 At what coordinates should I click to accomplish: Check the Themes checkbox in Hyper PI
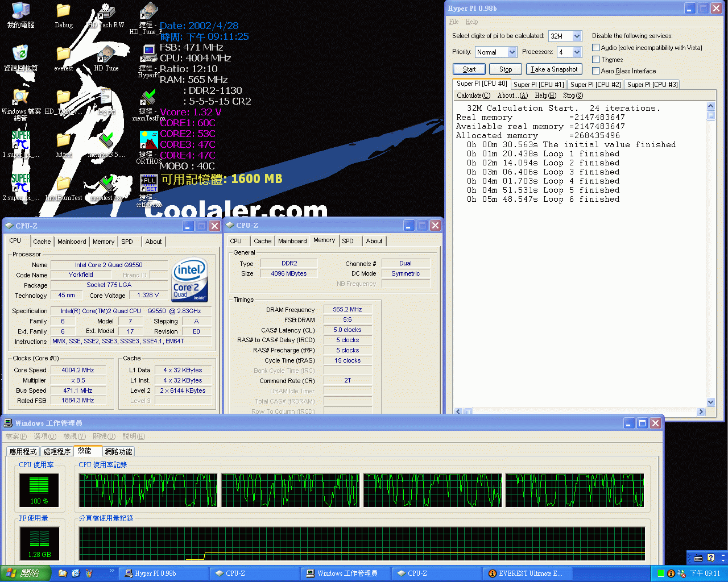point(596,59)
